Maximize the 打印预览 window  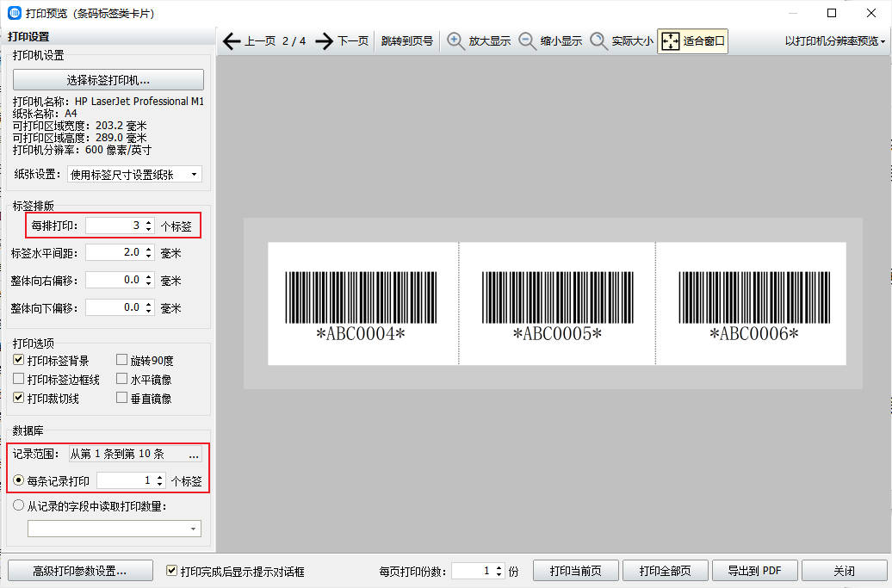click(832, 13)
